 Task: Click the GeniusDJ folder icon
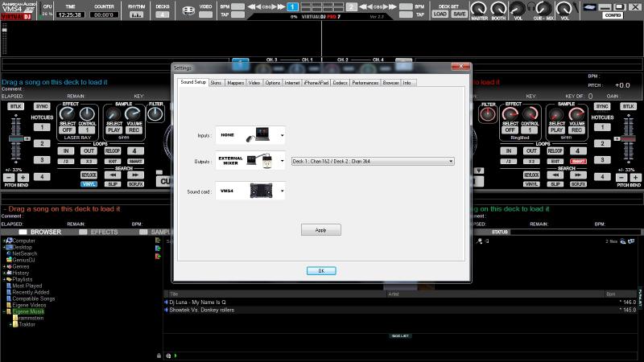click(x=9, y=260)
